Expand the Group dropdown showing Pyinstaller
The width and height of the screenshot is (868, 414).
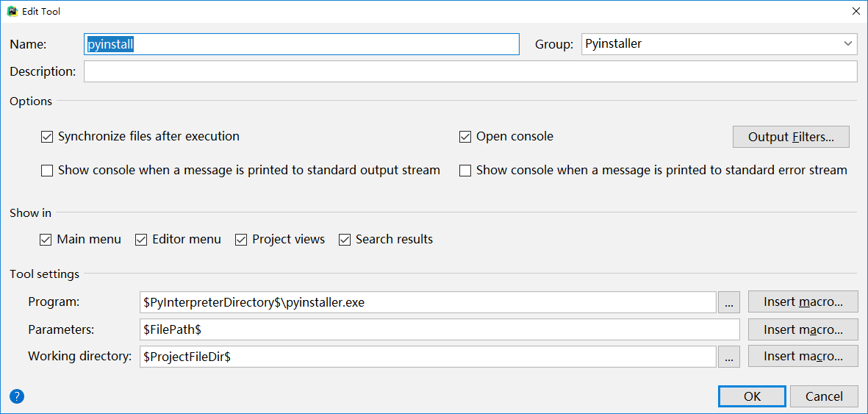click(x=719, y=44)
